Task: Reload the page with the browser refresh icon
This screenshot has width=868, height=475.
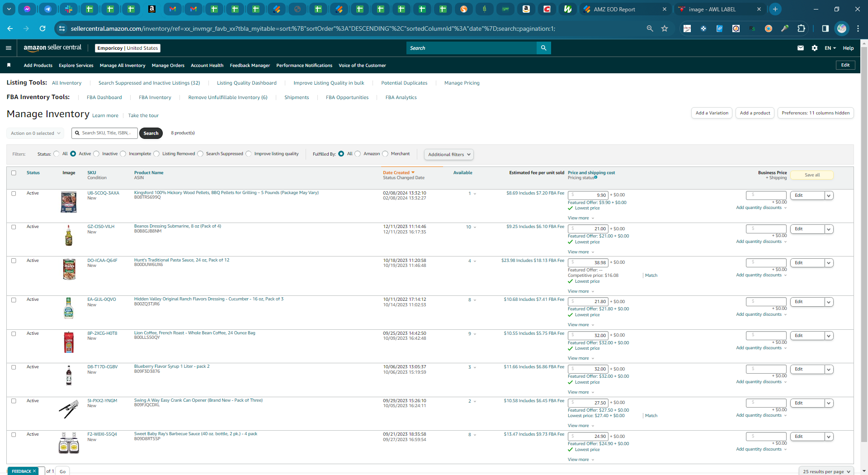Action: [42, 28]
